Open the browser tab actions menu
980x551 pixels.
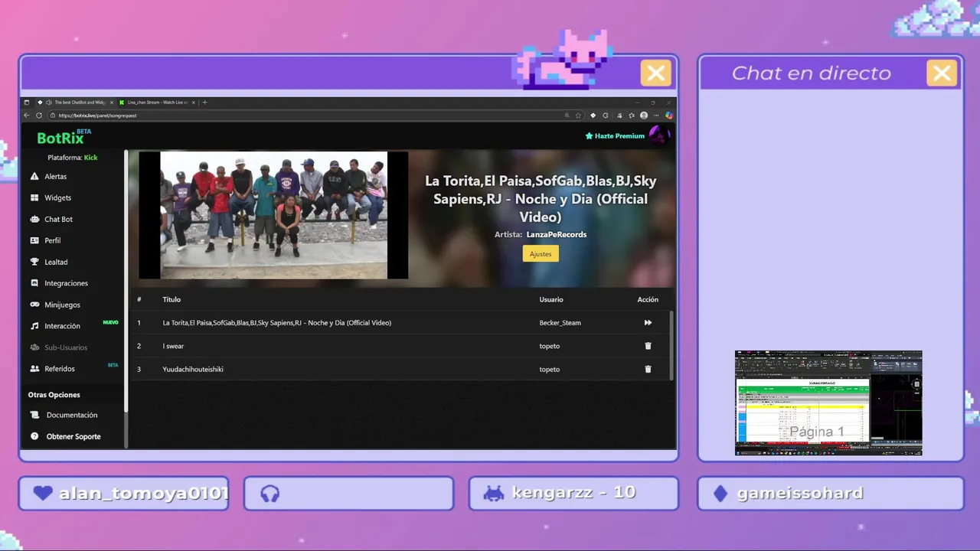click(27, 102)
